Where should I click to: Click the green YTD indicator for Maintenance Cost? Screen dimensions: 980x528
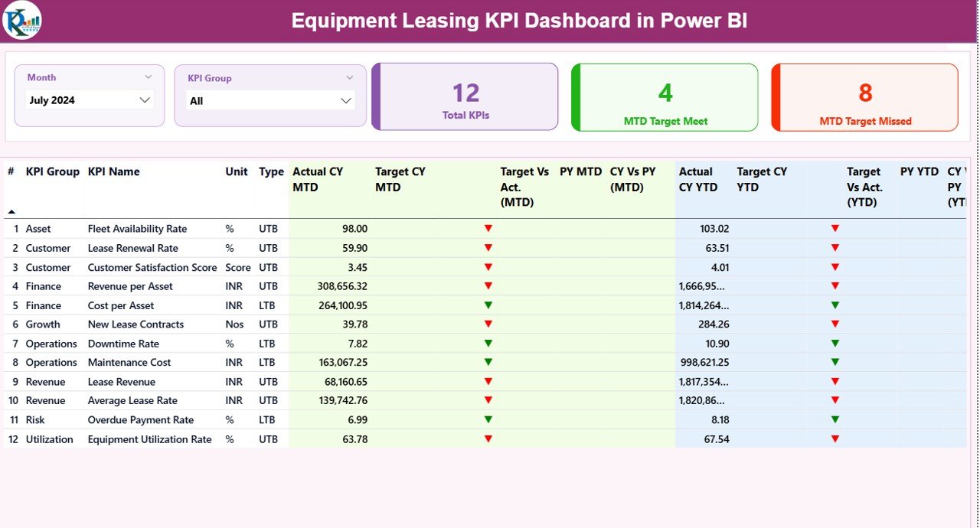(x=835, y=362)
